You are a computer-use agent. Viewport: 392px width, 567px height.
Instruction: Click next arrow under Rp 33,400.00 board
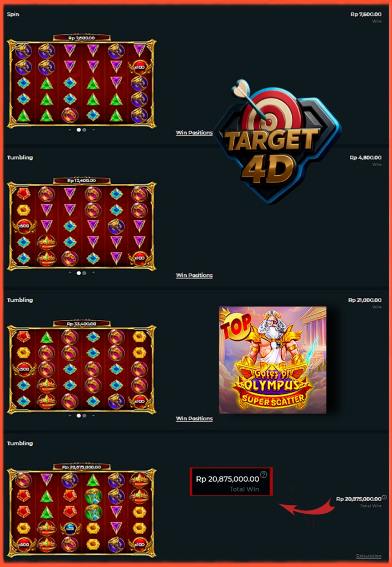(93, 415)
